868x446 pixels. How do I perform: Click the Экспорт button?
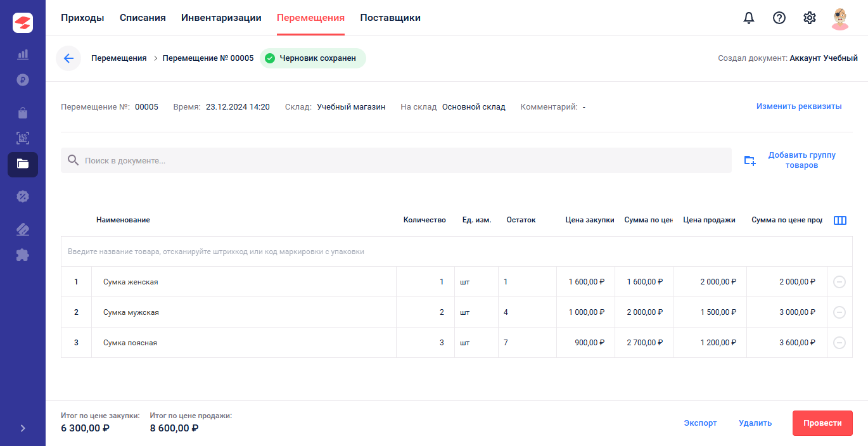click(x=700, y=423)
